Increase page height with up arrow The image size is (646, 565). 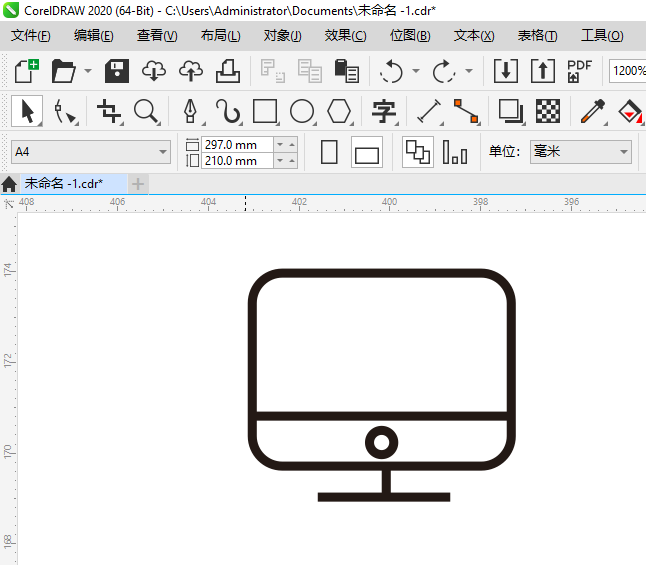292,160
